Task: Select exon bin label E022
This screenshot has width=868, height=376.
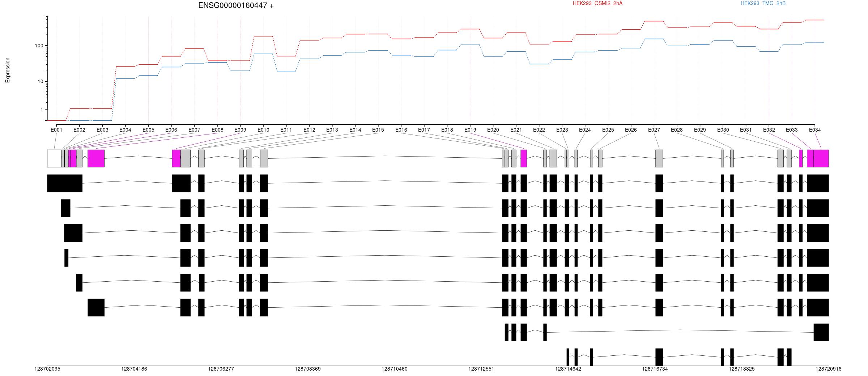Action: click(539, 130)
